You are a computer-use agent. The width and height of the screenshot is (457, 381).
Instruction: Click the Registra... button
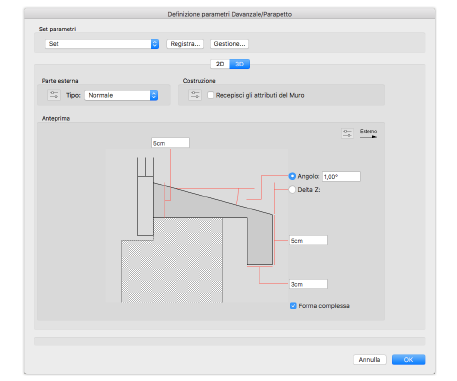(x=185, y=44)
